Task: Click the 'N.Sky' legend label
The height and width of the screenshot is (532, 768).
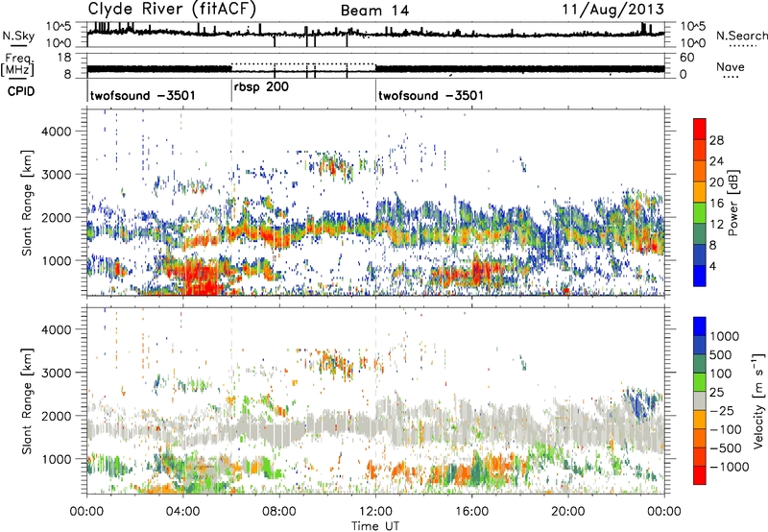Action: 18,36
